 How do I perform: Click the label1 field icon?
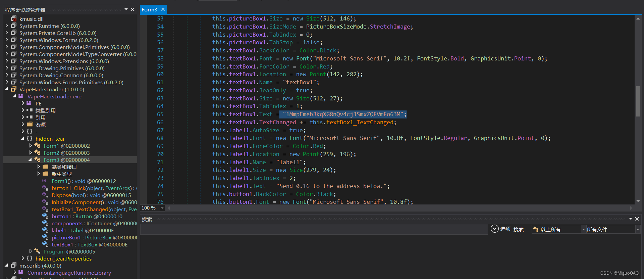[45, 230]
